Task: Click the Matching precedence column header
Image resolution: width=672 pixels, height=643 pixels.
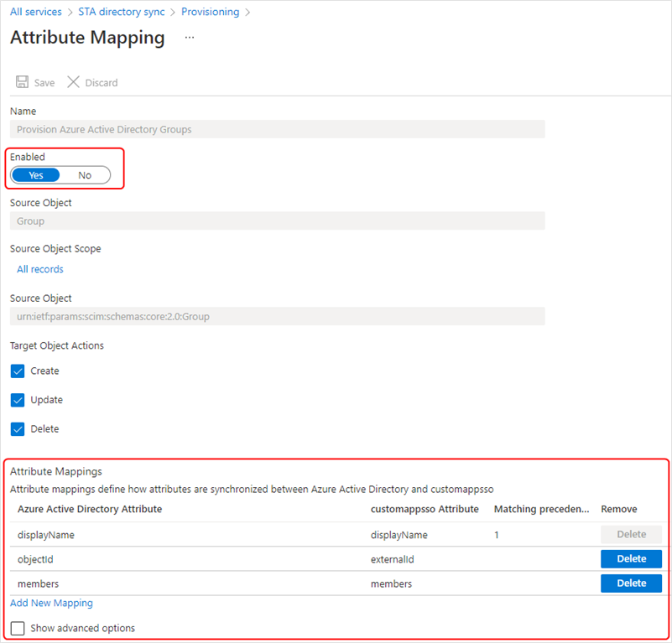Action: [x=542, y=509]
